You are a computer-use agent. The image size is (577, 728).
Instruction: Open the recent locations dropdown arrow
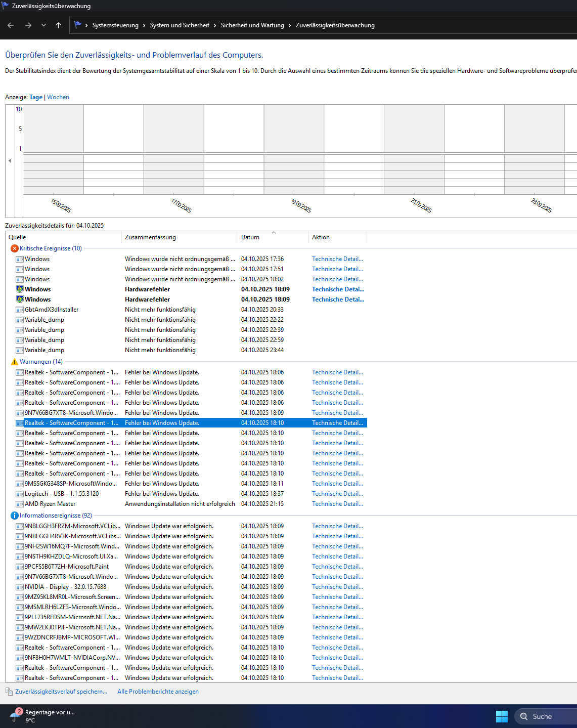(x=43, y=25)
